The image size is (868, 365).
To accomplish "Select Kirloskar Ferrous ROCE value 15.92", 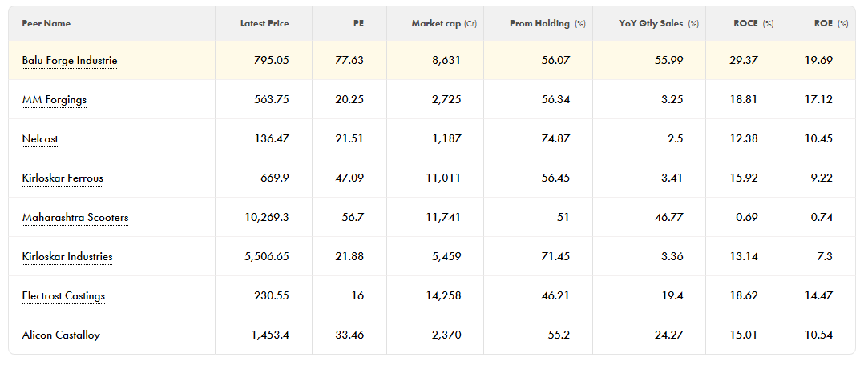I will click(x=744, y=178).
